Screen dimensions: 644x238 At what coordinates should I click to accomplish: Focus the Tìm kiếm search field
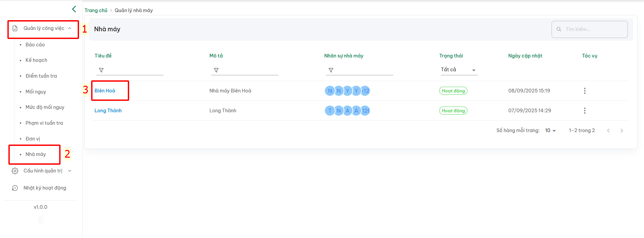[589, 29]
